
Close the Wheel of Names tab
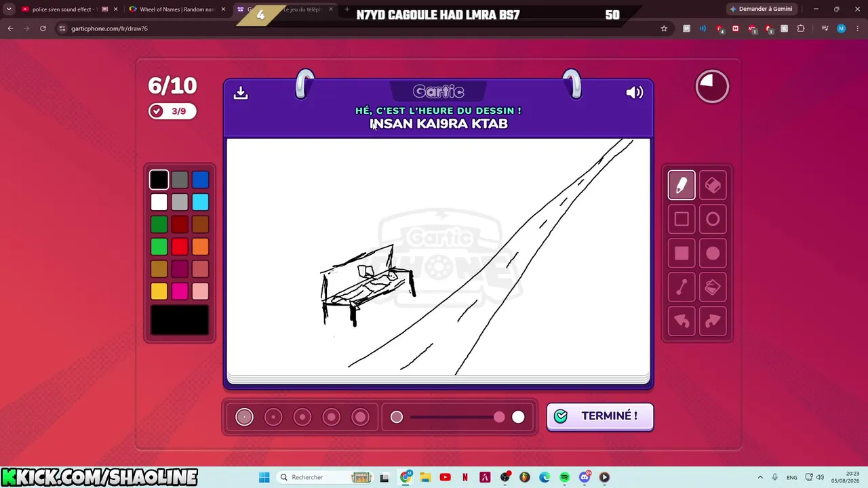pos(223,9)
